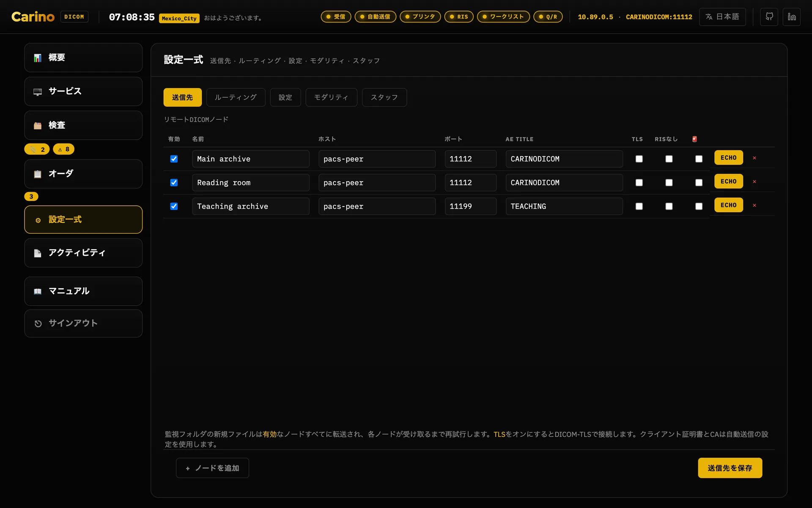Edit the AE title field TEACHING

click(564, 206)
